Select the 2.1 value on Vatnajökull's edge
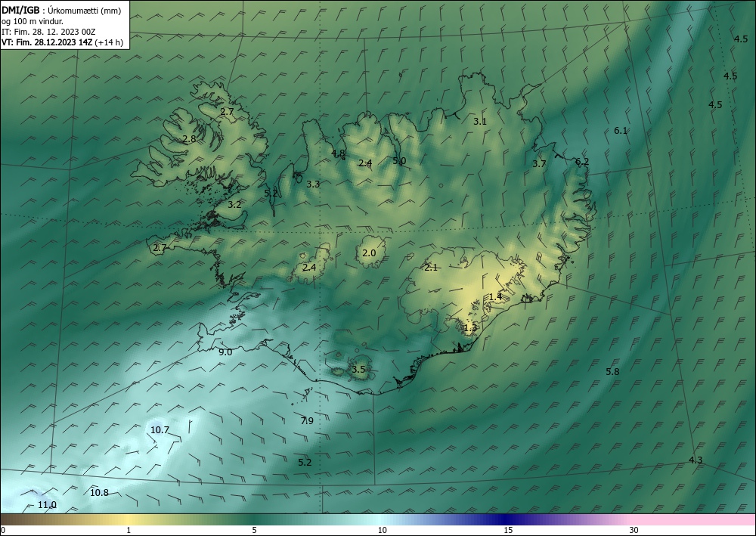 click(431, 268)
